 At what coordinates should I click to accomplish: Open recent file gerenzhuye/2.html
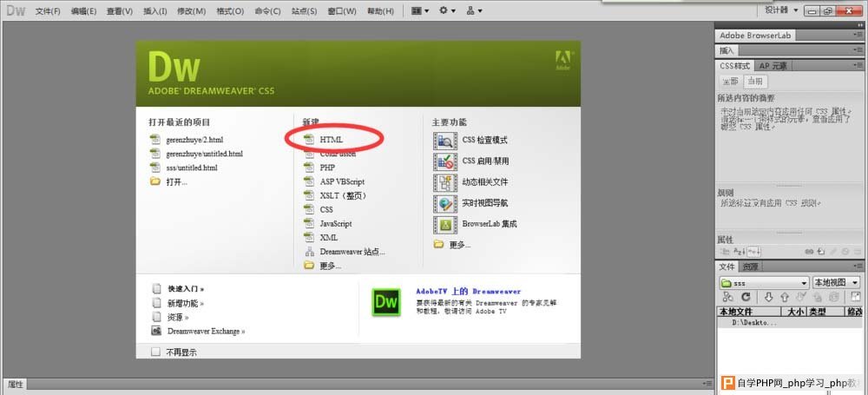tap(194, 140)
